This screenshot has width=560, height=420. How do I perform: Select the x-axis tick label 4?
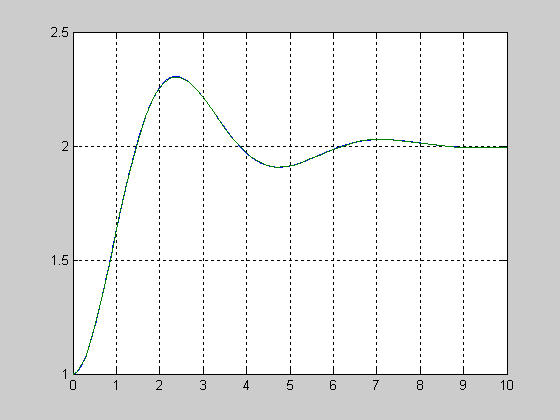(x=246, y=385)
